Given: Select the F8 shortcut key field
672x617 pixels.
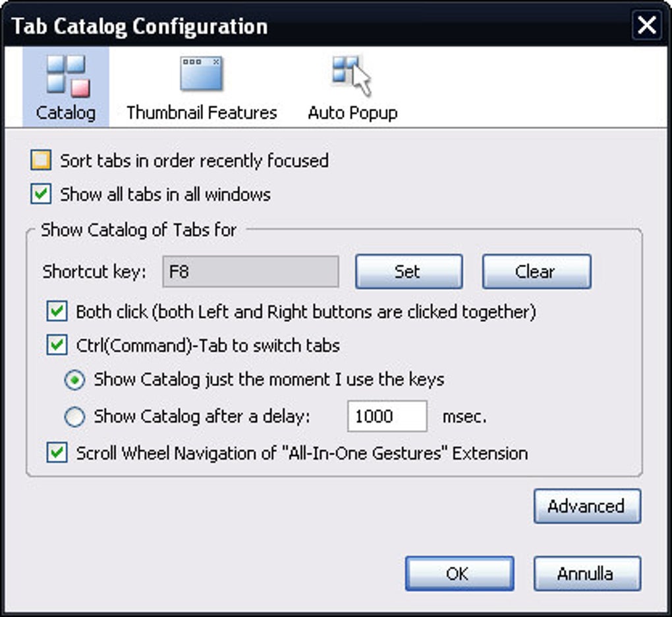Looking at the screenshot, I should coord(251,271).
